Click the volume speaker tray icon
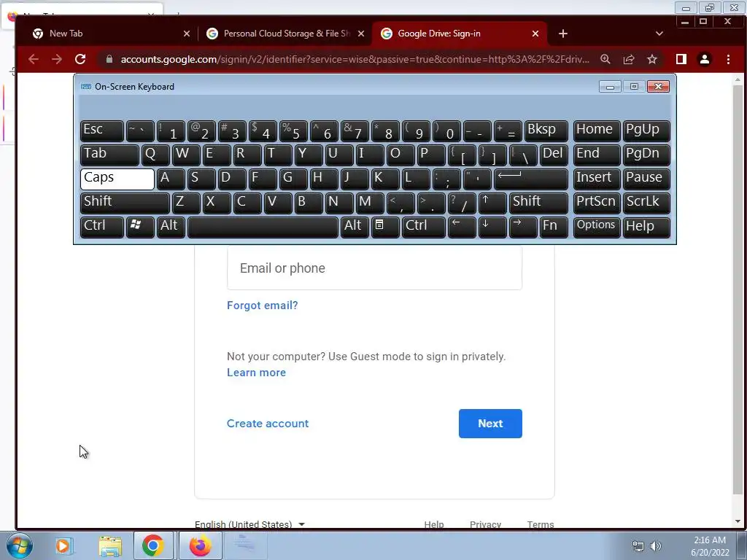 [x=656, y=546]
